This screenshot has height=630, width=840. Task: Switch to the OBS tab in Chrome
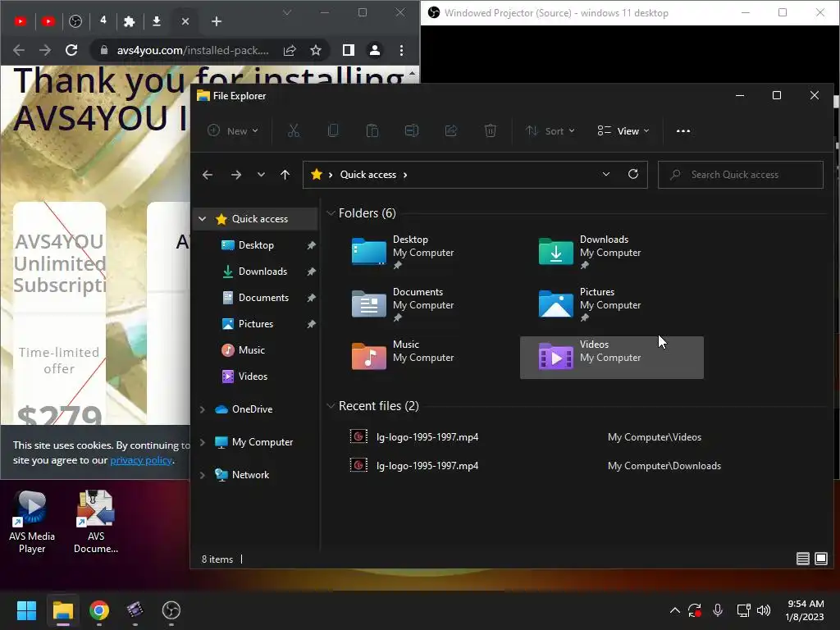[75, 21]
